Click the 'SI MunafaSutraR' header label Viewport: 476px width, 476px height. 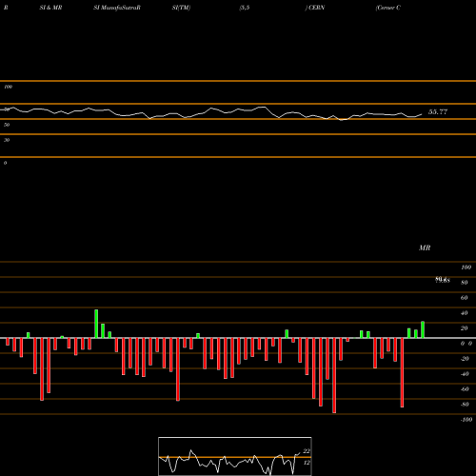[117, 8]
